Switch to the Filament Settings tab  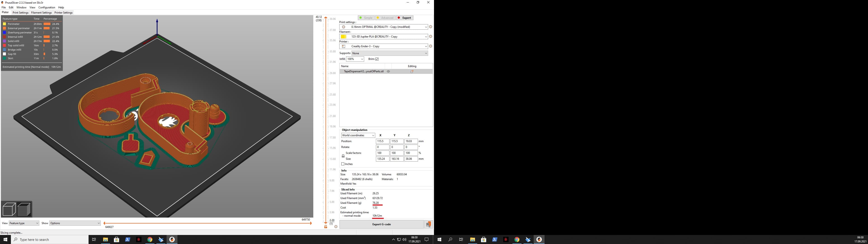(41, 13)
